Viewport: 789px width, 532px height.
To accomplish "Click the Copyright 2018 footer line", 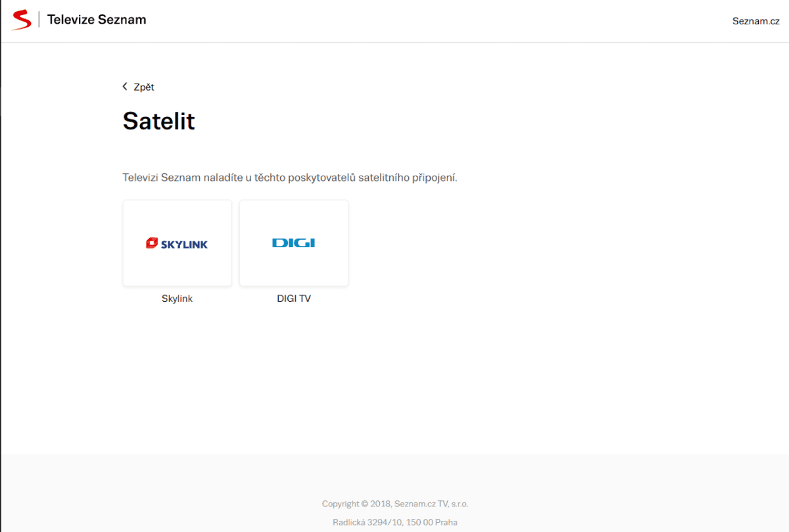I will tap(395, 504).
